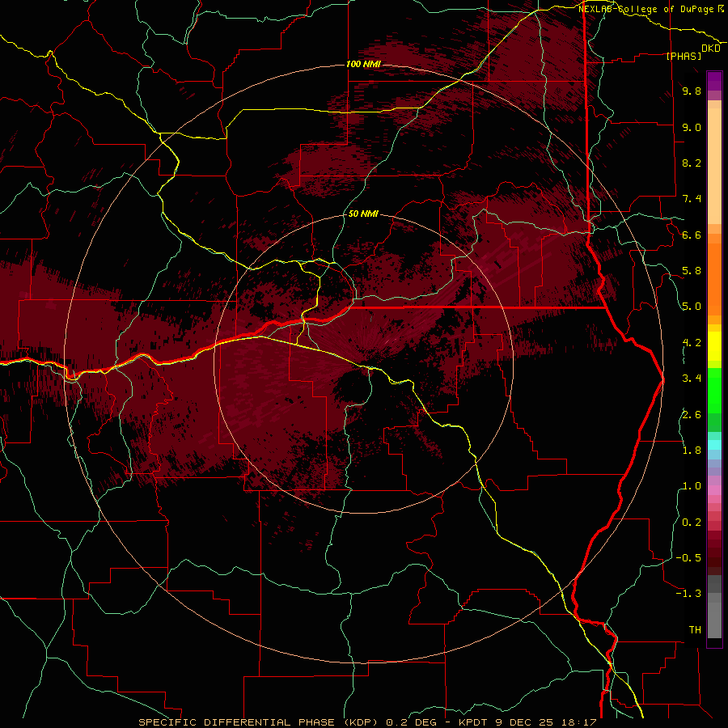Screen dimensions: 728x728
Task: Click the 5.8 value on the color scale
Action: click(x=692, y=271)
